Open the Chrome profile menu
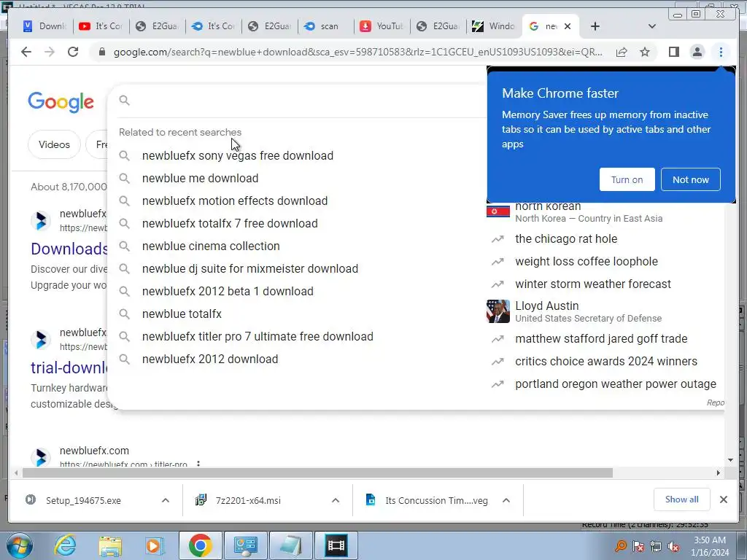The height and width of the screenshot is (560, 747). click(697, 52)
